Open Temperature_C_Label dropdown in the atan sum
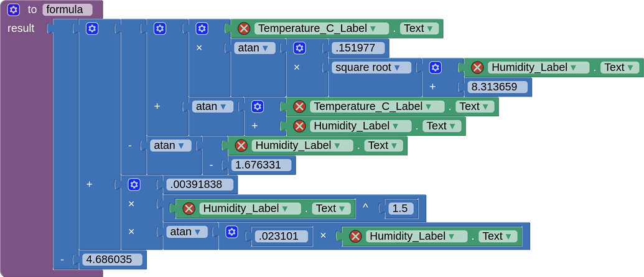This screenshot has width=644, height=277. pyautogui.click(x=377, y=106)
